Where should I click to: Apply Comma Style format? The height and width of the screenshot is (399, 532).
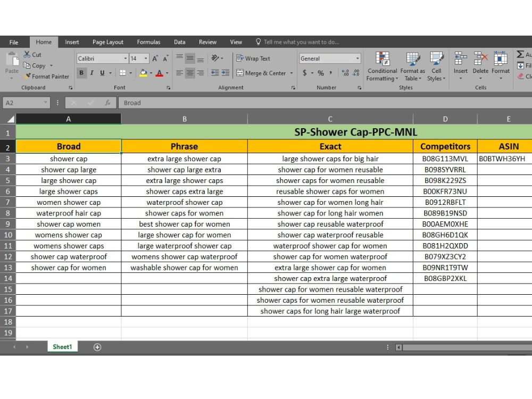[x=331, y=72]
